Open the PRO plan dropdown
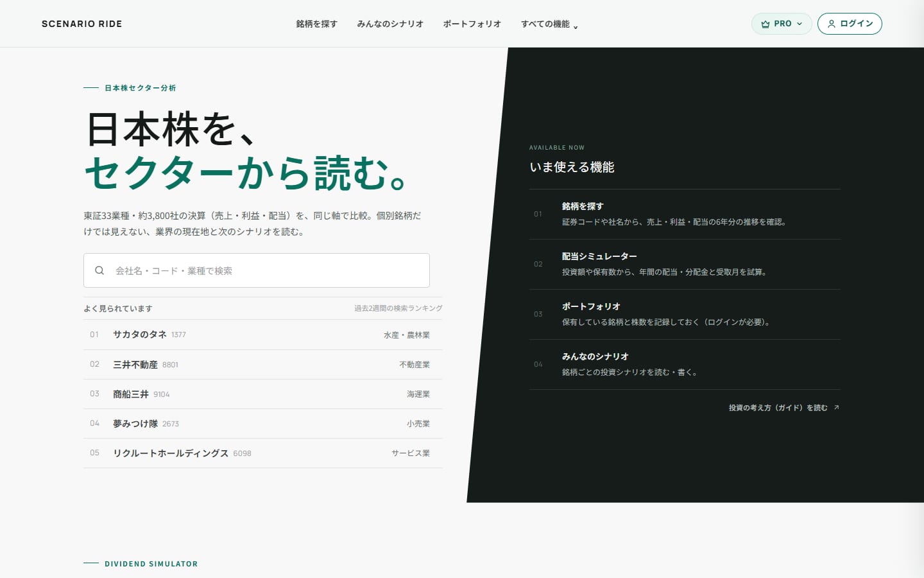924x578 pixels. 782,24
